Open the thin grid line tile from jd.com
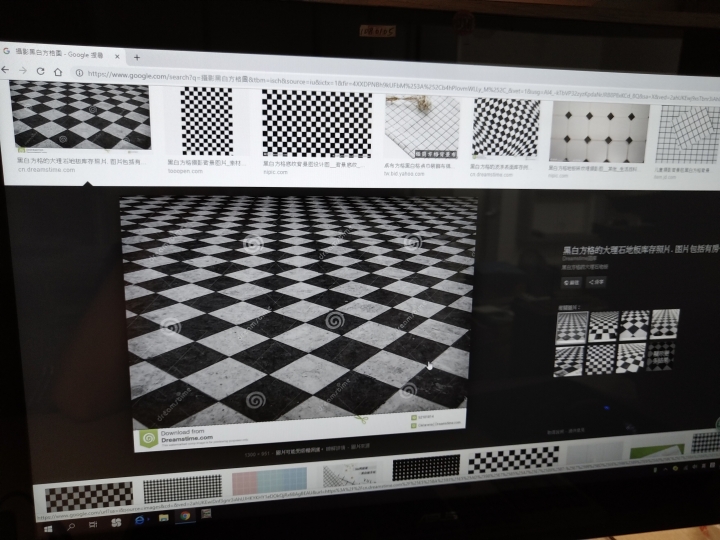 point(687,135)
